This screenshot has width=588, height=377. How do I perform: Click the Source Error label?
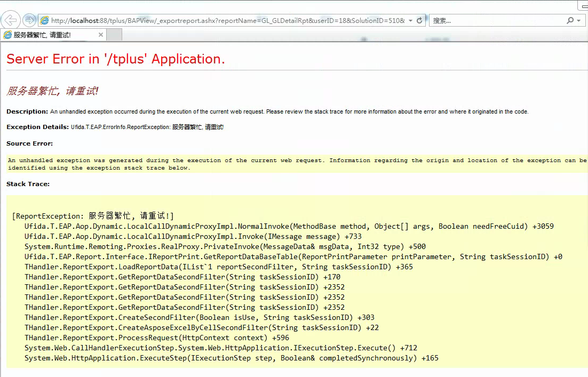(x=29, y=143)
